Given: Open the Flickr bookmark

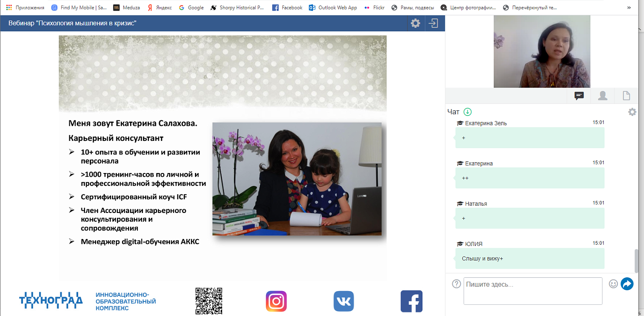Looking at the screenshot, I should pos(374,7).
